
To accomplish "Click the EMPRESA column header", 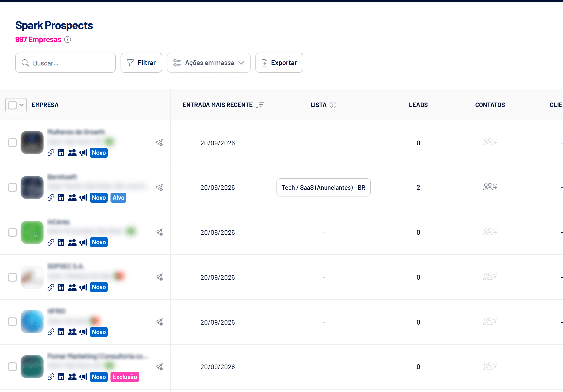I will (x=45, y=105).
